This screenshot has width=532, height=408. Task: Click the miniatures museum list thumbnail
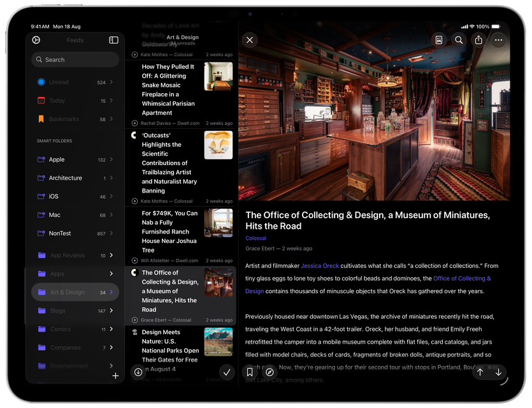click(219, 282)
